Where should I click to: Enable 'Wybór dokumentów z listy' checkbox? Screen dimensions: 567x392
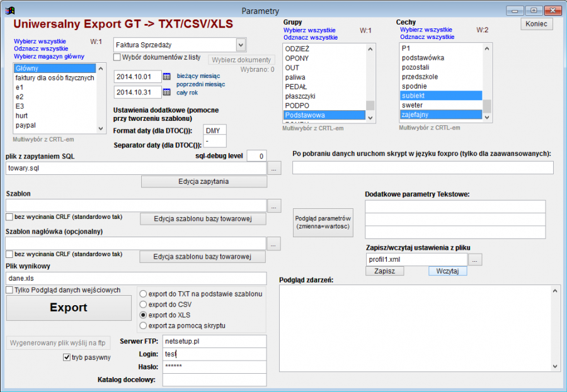tap(117, 57)
